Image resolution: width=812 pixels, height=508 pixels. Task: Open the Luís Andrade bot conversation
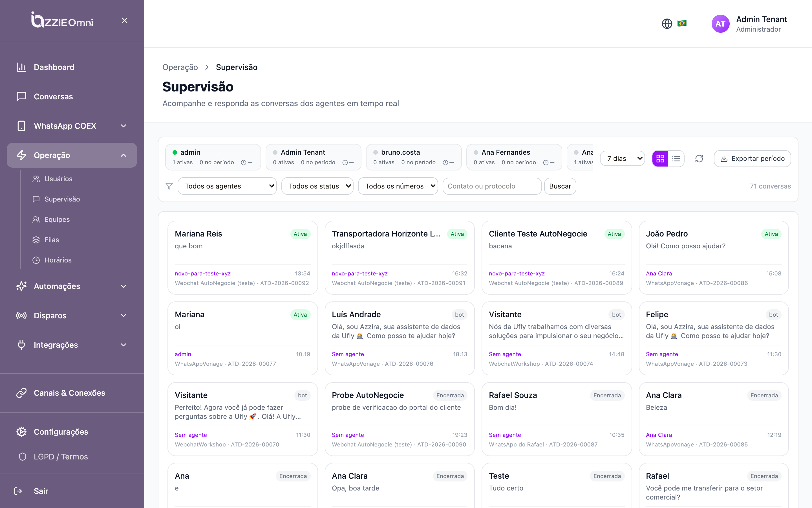(x=399, y=338)
